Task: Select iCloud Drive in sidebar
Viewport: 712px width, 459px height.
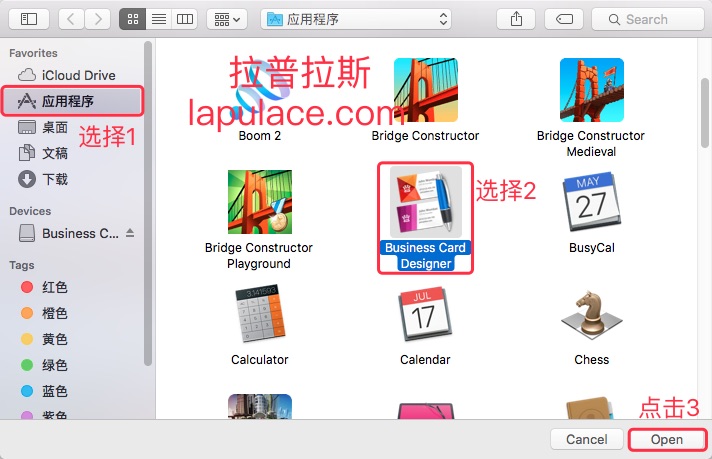Action: [x=73, y=75]
